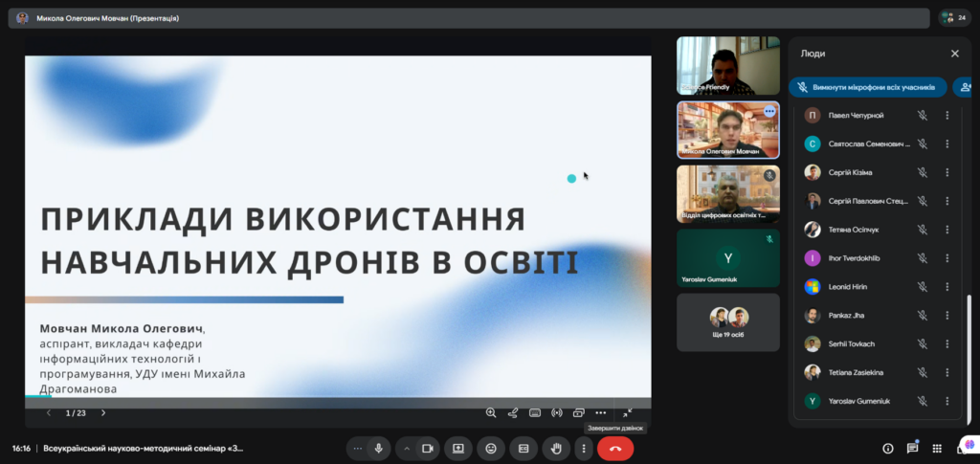The width and height of the screenshot is (980, 464).
Task: Open the emoji reactions button
Action: point(491,449)
